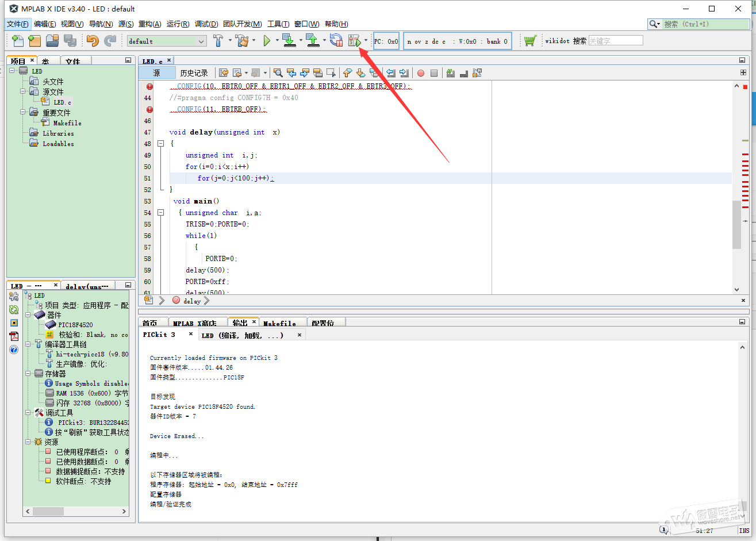The width and height of the screenshot is (756, 541).
Task: Toggle the red macro record button
Action: 421,73
